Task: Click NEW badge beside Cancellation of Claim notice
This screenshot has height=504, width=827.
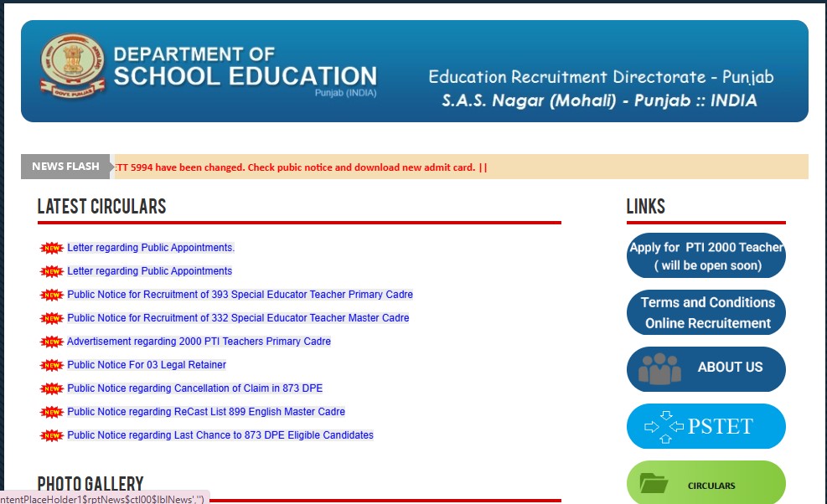Action: pos(52,388)
